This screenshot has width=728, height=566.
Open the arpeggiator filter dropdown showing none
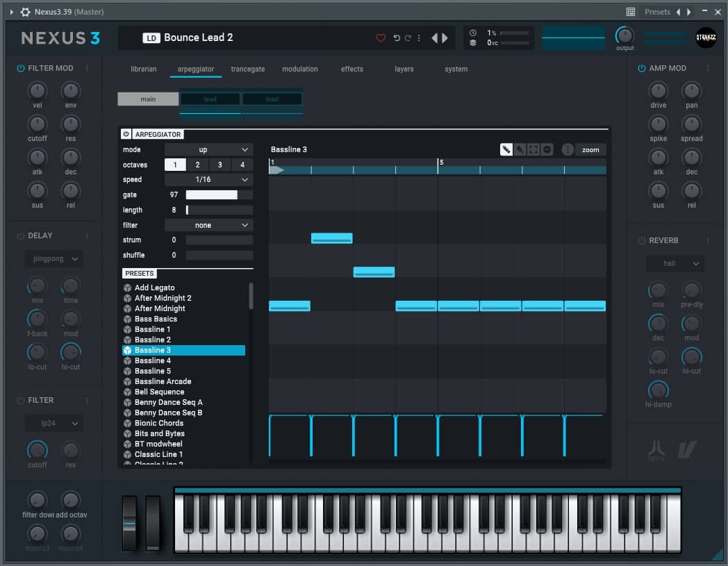(208, 225)
